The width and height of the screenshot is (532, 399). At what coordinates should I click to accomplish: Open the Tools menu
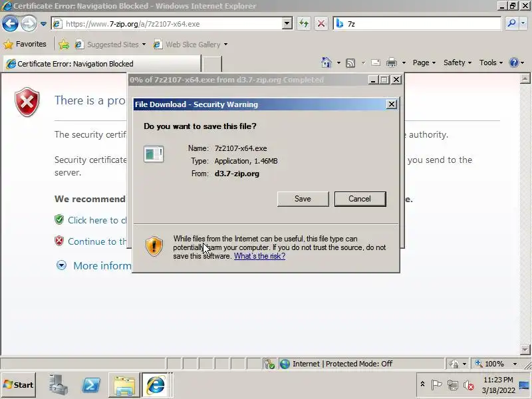[491, 63]
